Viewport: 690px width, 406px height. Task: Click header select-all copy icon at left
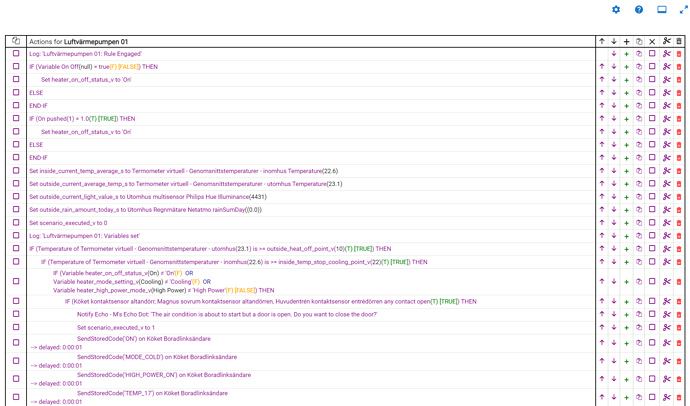[x=16, y=41]
